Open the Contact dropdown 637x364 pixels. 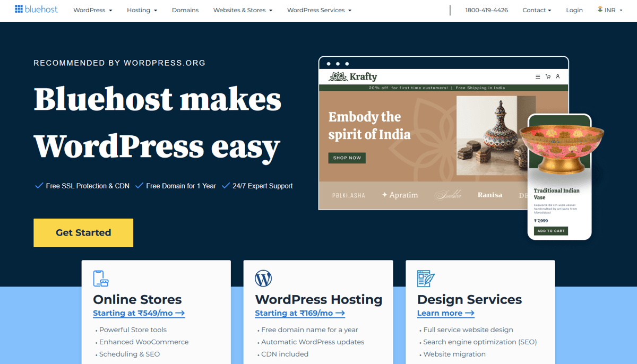(x=537, y=10)
